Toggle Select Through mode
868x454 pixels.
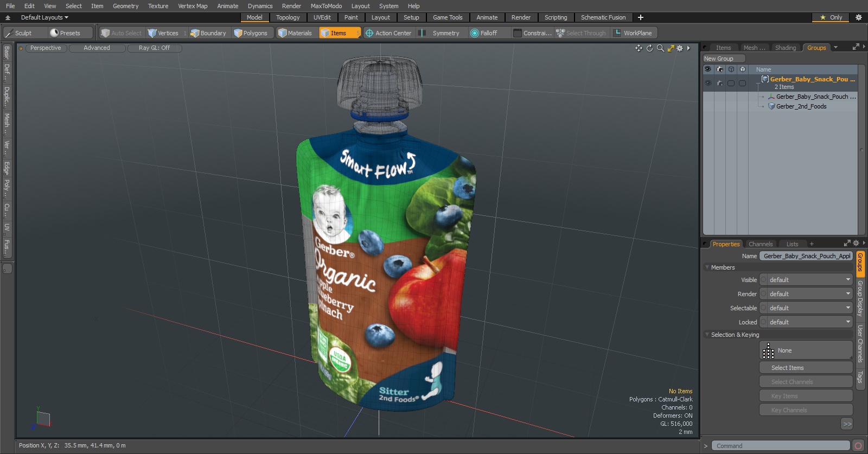pyautogui.click(x=581, y=33)
